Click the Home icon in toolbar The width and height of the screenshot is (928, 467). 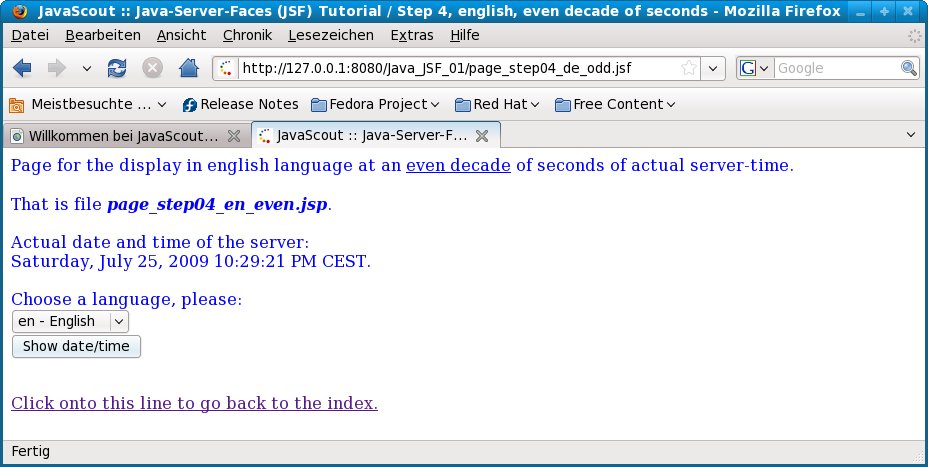click(187, 69)
